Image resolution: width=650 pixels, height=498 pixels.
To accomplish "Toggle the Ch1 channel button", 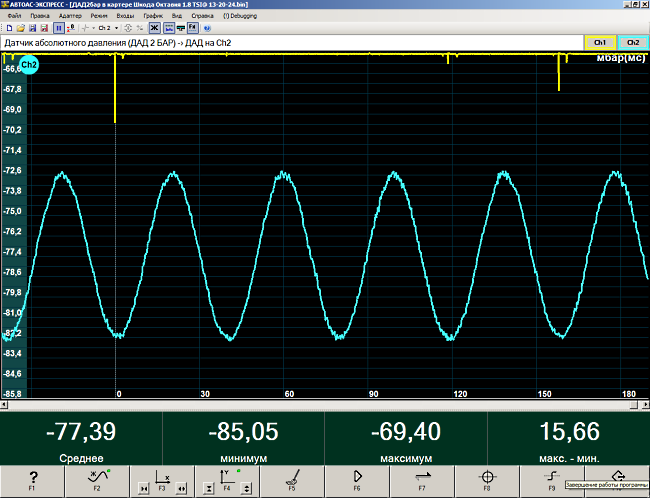I will click(x=599, y=44).
